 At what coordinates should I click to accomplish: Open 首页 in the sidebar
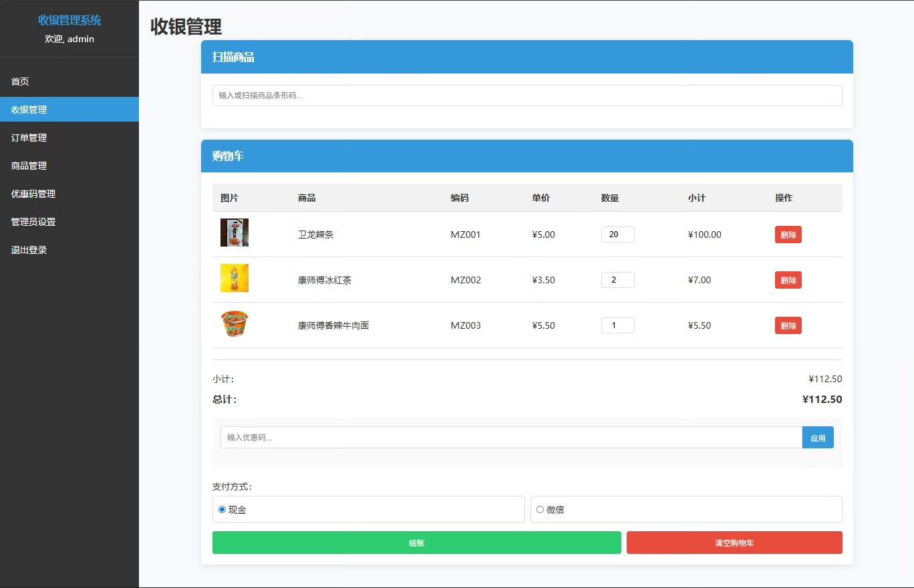(20, 82)
